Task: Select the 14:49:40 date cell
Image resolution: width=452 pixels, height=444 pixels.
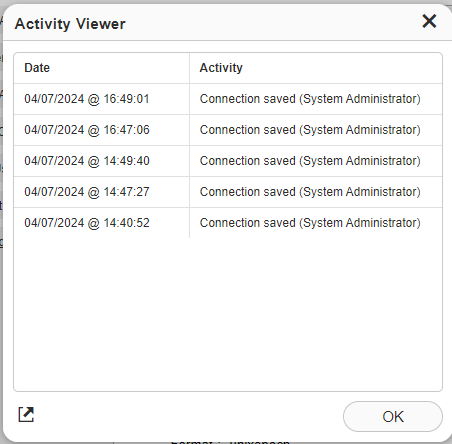Action: point(102,161)
